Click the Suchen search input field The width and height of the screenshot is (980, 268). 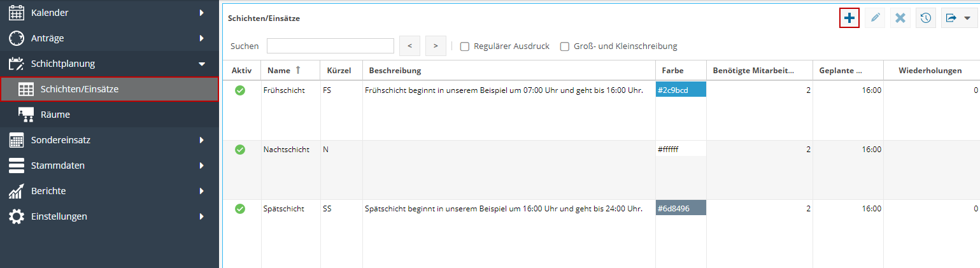point(330,46)
